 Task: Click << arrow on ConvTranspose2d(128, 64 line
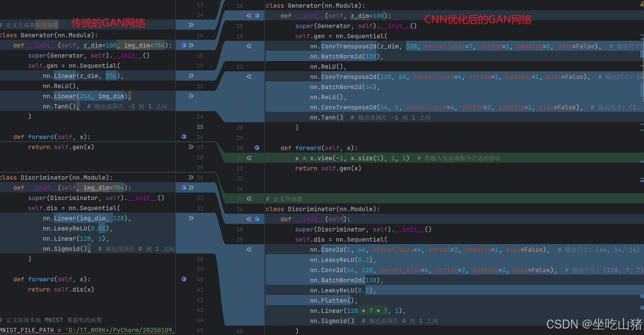(249, 77)
